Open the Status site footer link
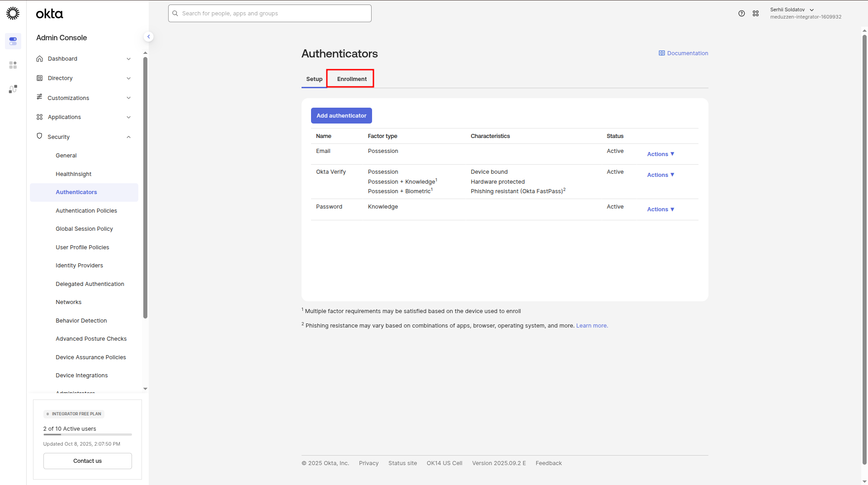 point(402,463)
